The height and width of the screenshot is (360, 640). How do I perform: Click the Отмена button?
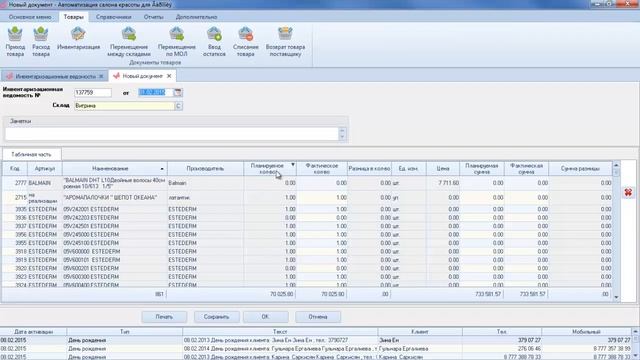(318, 317)
